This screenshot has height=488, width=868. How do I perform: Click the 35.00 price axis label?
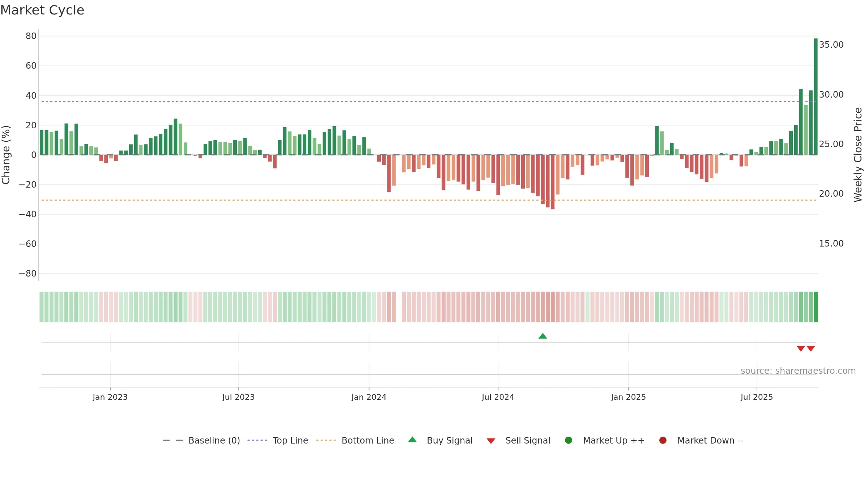(831, 45)
